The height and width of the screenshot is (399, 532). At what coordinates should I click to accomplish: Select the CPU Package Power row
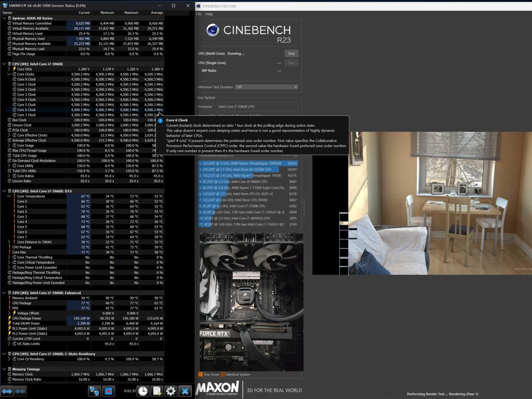pyautogui.click(x=85, y=318)
